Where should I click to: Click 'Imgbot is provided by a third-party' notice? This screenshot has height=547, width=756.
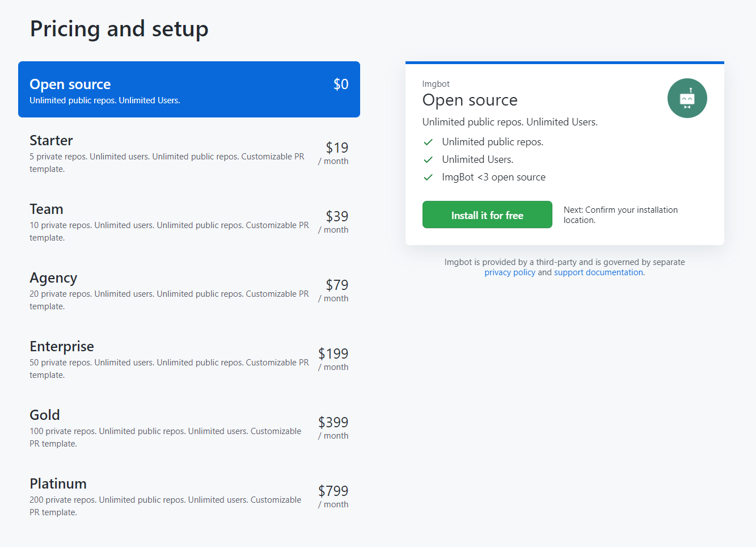pos(565,267)
